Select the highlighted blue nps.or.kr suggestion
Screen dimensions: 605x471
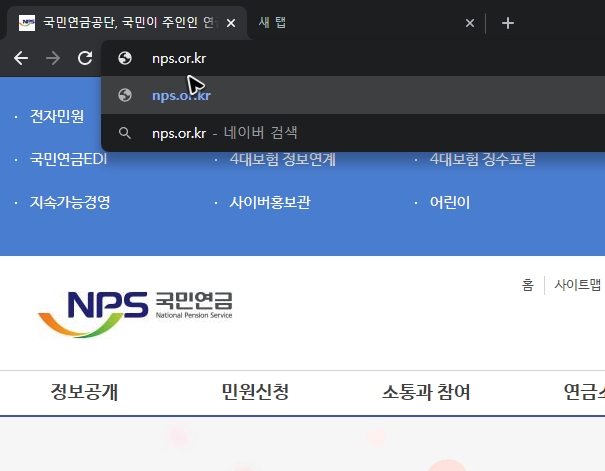click(x=353, y=95)
